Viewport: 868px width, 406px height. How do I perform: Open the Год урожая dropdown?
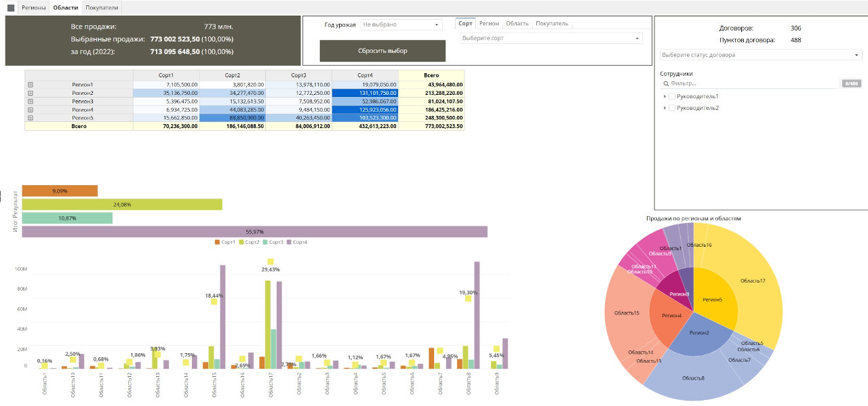[x=401, y=24]
